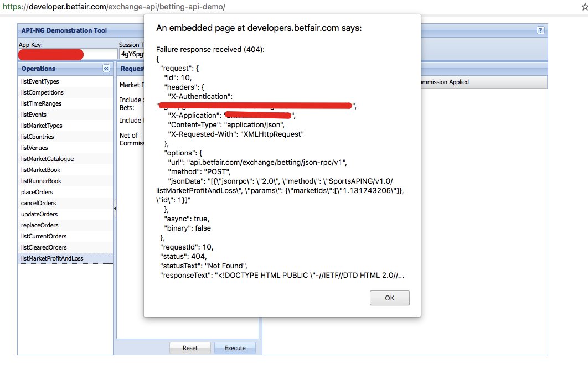Select listVenues operation

click(65, 148)
